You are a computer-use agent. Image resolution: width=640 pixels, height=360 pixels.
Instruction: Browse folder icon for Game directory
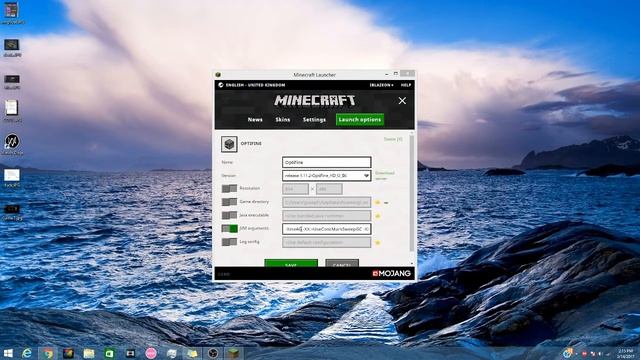pos(378,202)
